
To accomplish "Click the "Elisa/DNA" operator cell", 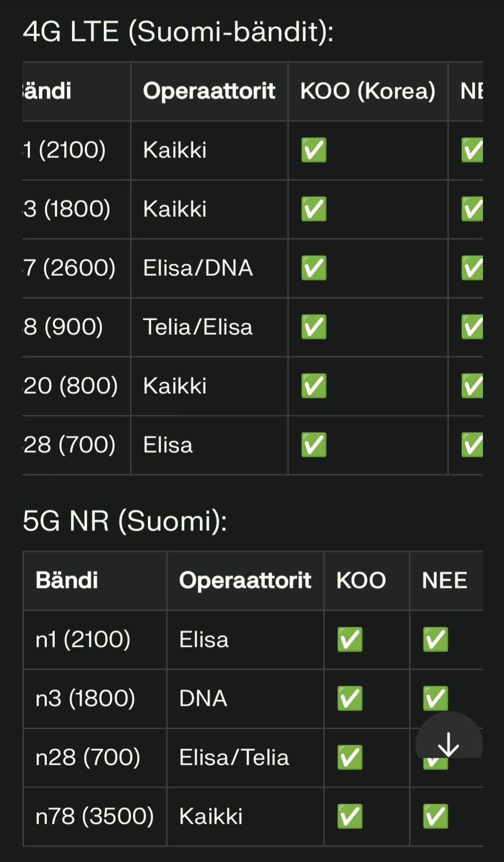I will (198, 268).
